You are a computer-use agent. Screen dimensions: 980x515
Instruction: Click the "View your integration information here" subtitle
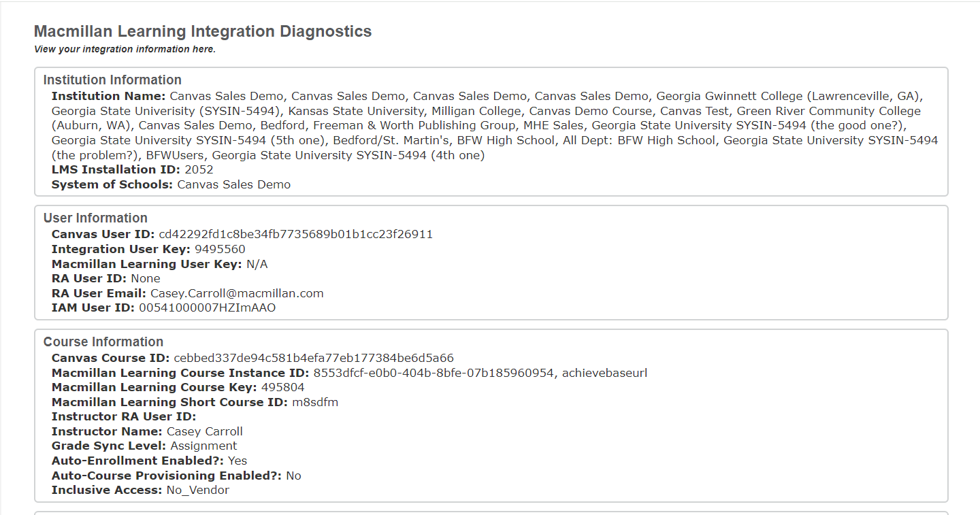[x=125, y=49]
